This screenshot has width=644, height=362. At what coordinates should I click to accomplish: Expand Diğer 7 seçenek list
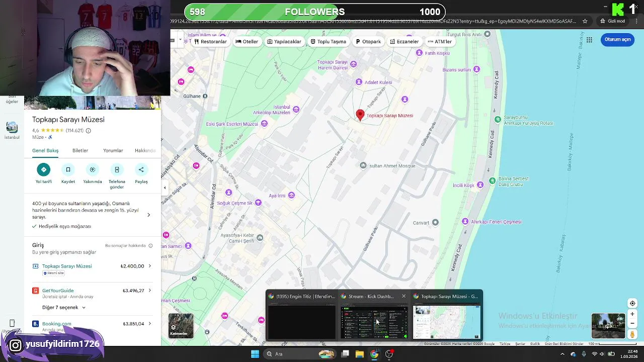pos(64,307)
